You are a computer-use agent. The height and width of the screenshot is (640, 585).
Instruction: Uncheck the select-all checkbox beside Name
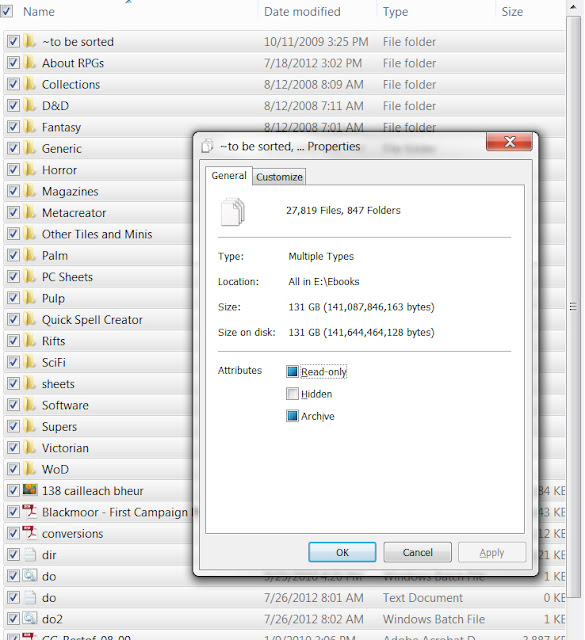[x=7, y=11]
